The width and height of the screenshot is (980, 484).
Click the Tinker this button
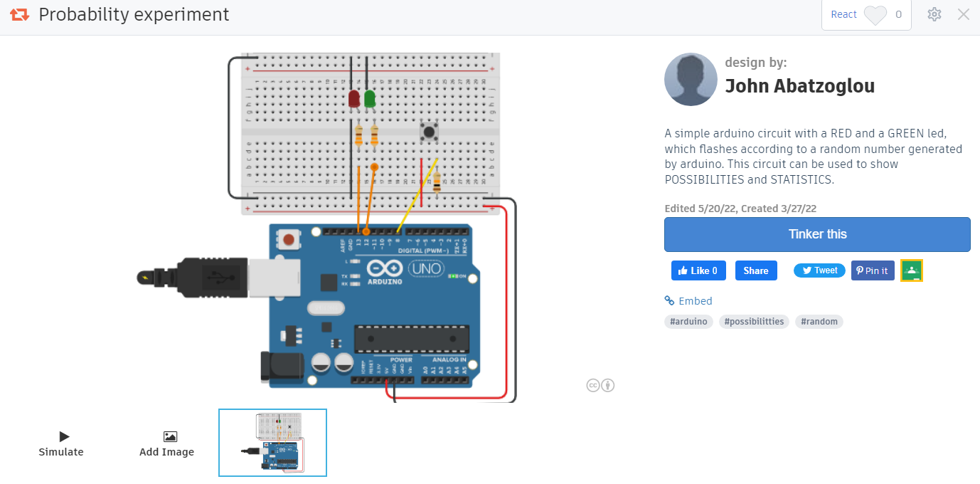coord(816,234)
